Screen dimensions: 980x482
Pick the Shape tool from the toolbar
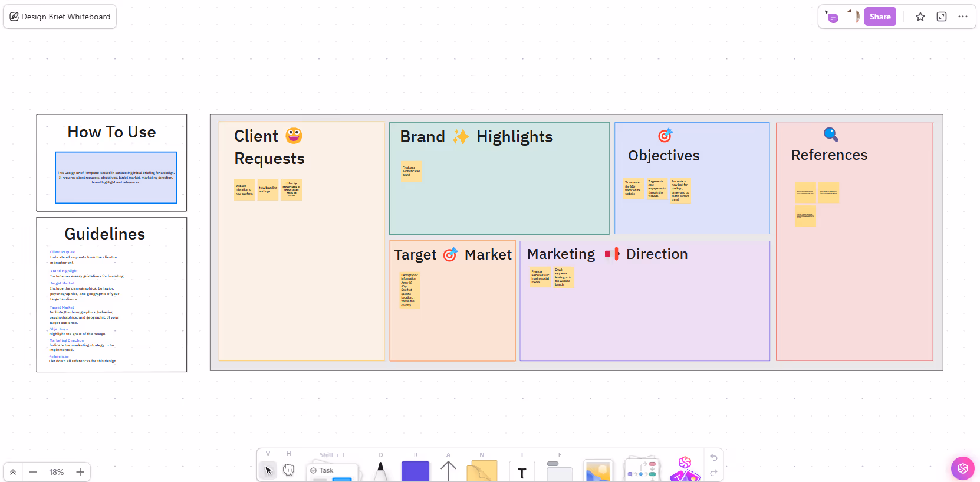(x=415, y=470)
